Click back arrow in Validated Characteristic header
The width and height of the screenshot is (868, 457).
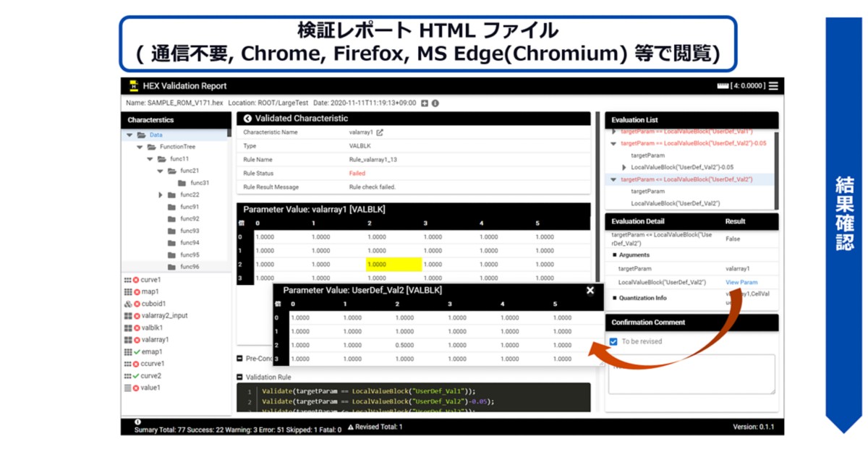[247, 119]
